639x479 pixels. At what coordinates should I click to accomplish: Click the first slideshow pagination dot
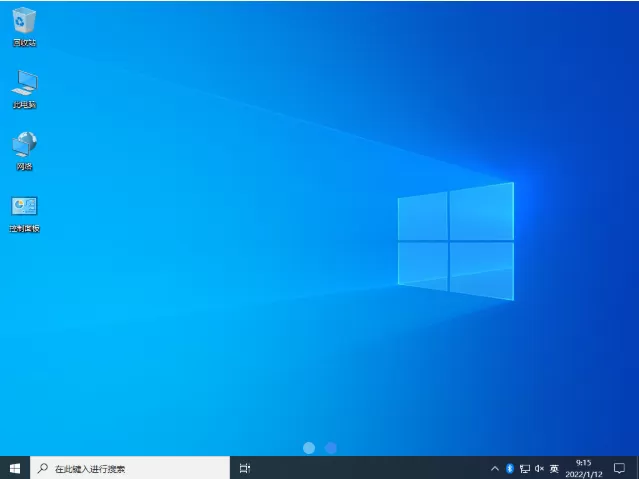[x=309, y=448]
